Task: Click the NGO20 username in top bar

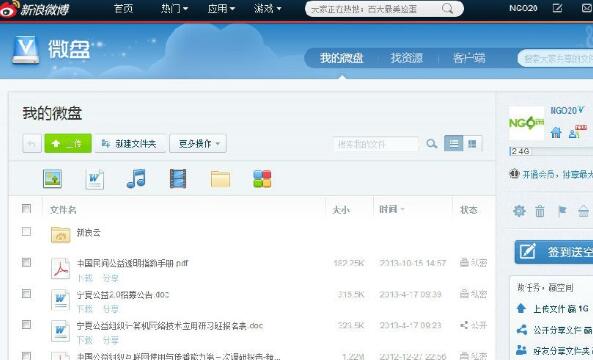Action: coord(523,8)
